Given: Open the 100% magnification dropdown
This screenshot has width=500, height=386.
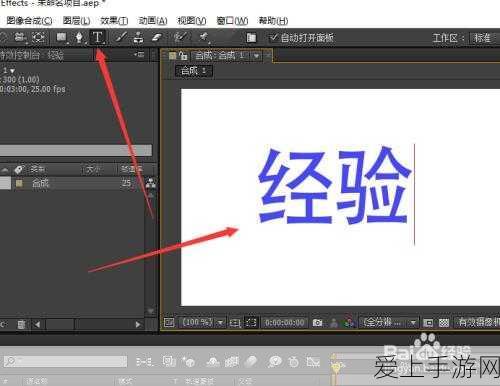Looking at the screenshot, I should coord(202,322).
